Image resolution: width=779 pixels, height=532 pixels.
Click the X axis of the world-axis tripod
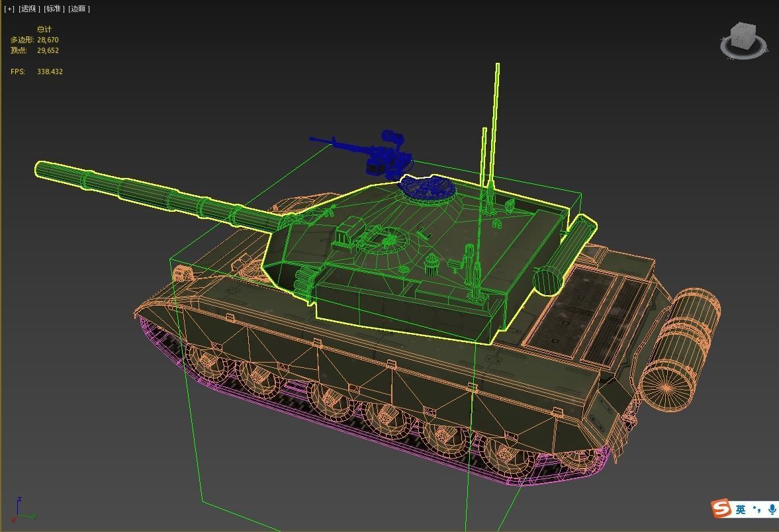(13, 520)
